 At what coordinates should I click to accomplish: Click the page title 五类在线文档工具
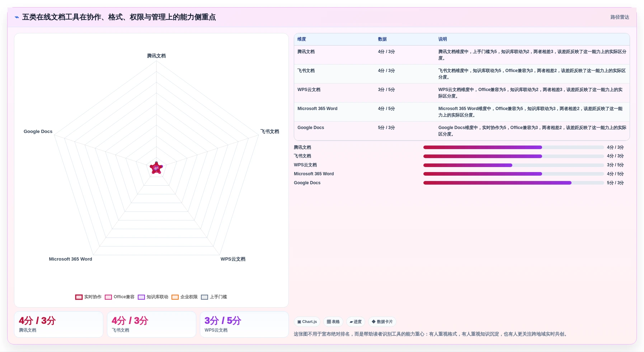119,17
